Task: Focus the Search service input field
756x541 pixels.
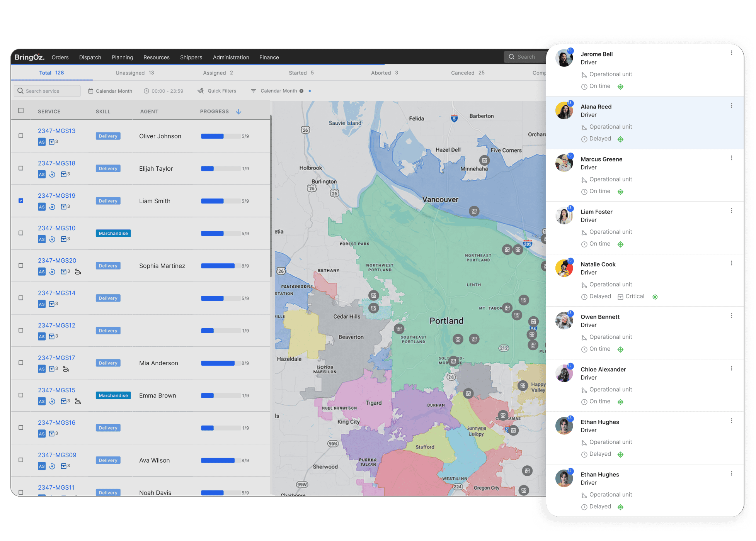Action: click(47, 91)
